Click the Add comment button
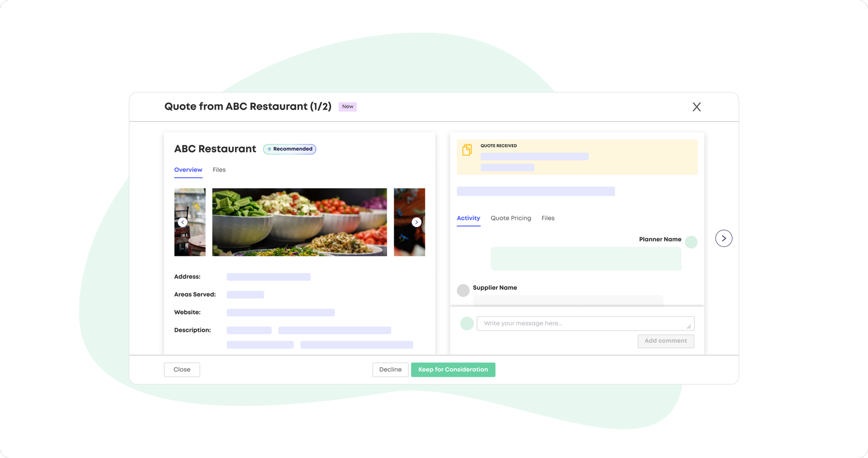868x458 pixels. tap(665, 341)
